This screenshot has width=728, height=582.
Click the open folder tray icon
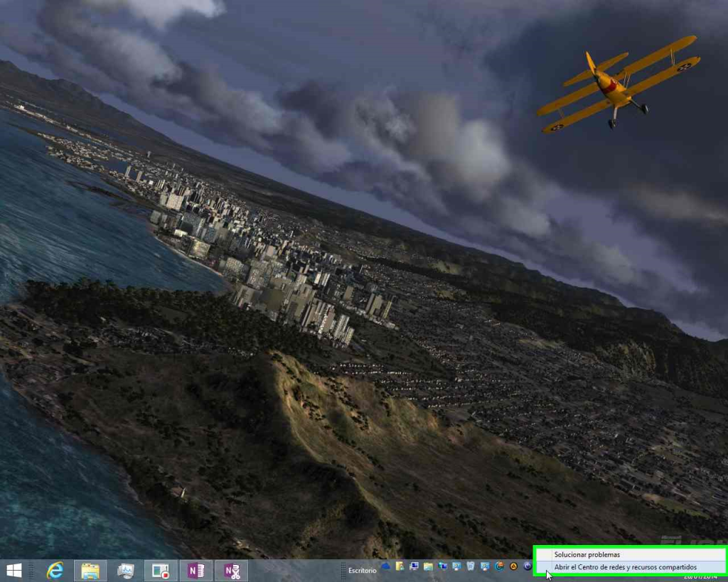(428, 566)
